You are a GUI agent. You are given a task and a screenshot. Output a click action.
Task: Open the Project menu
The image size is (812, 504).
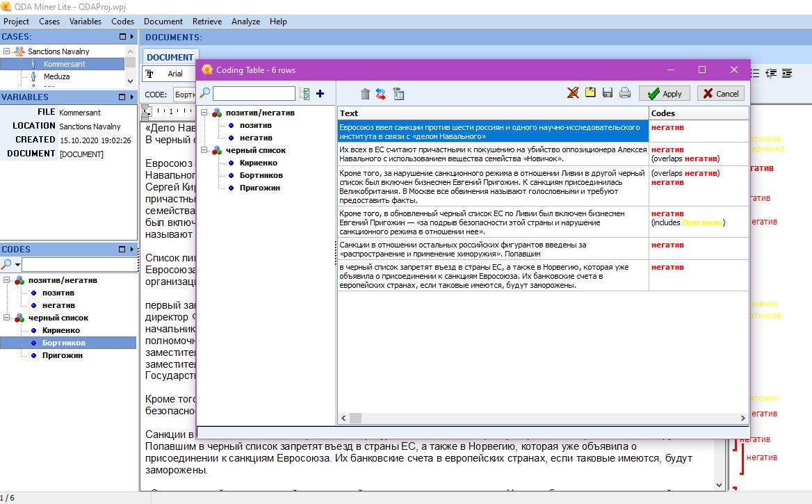pyautogui.click(x=16, y=22)
